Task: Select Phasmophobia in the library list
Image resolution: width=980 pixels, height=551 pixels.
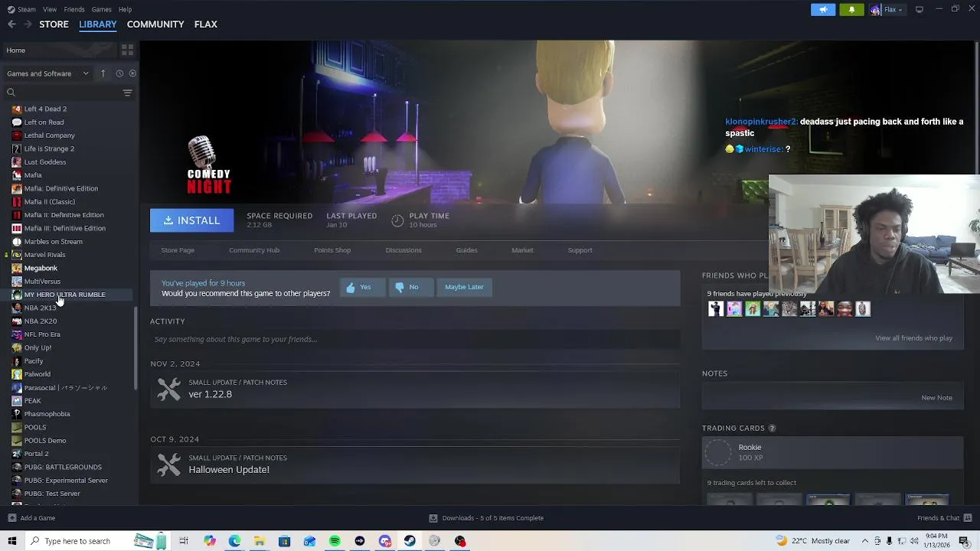Action: [x=47, y=414]
